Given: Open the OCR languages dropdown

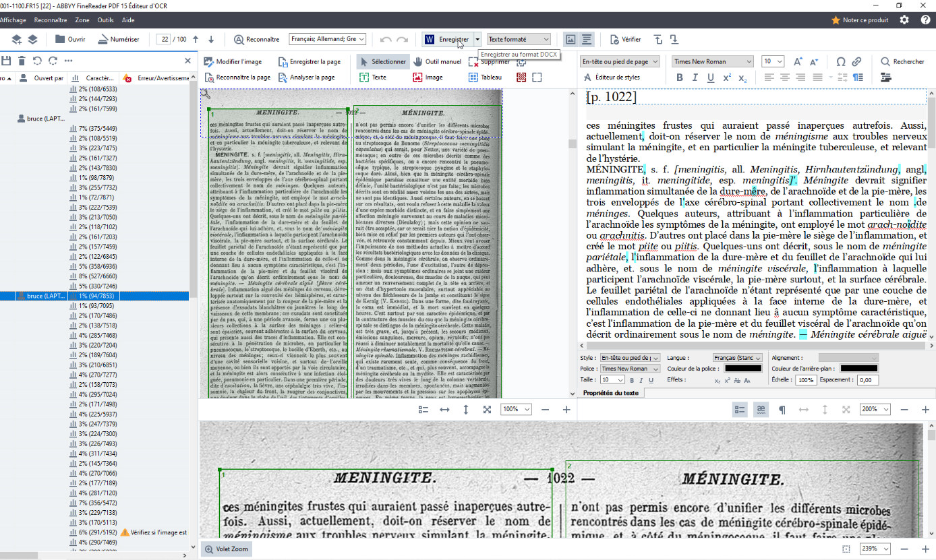Looking at the screenshot, I should click(328, 39).
